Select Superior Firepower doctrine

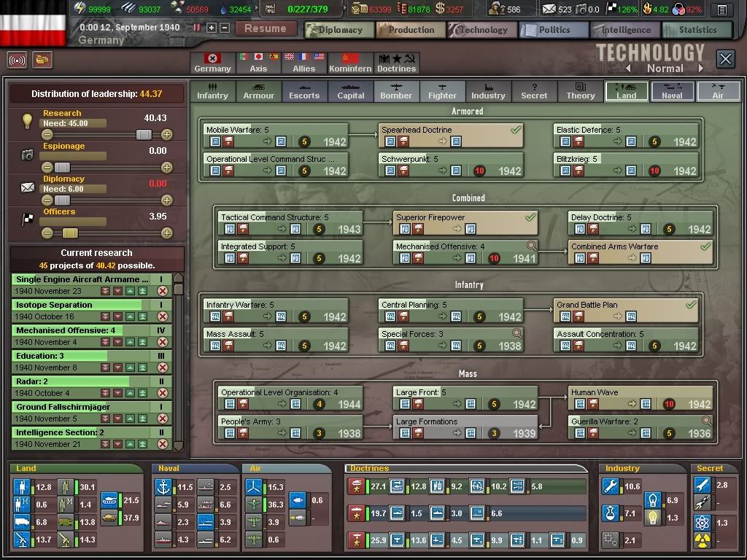point(465,223)
